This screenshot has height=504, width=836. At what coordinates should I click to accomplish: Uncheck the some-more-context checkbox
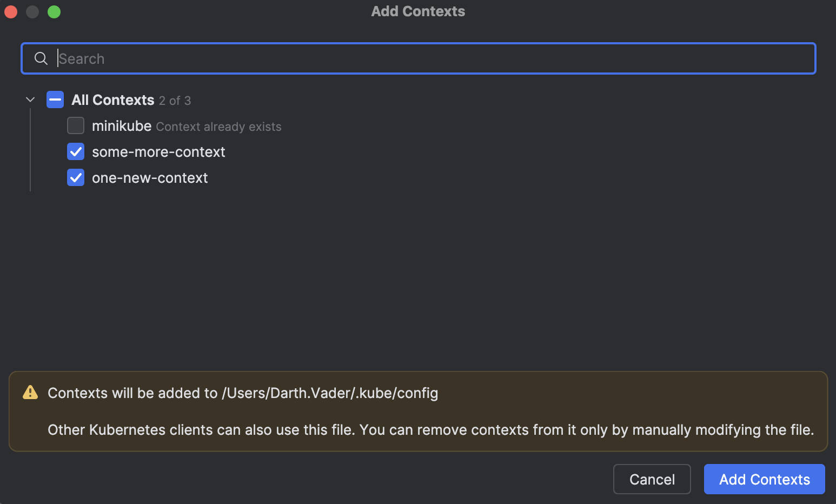[x=76, y=152]
